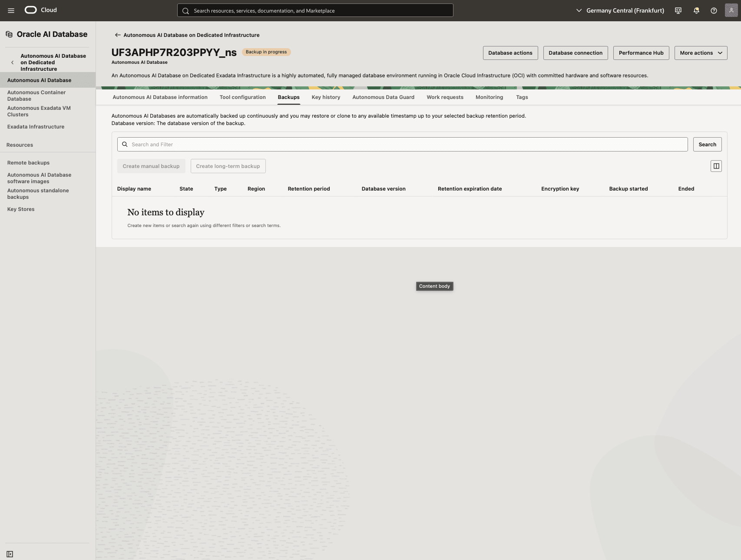Screen dimensions: 741x560
Task: Select the Backups tab
Action: (288, 97)
